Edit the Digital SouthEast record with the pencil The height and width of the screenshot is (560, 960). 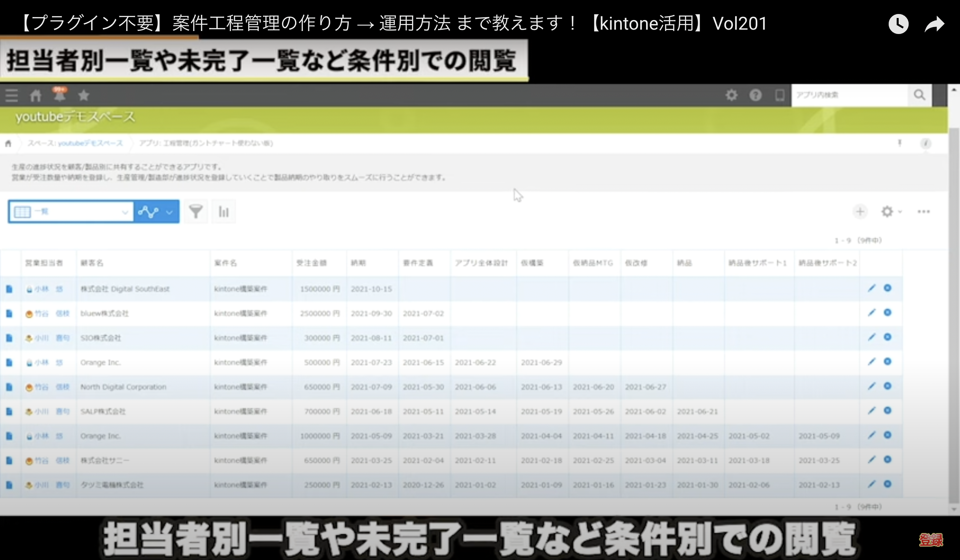tap(871, 288)
